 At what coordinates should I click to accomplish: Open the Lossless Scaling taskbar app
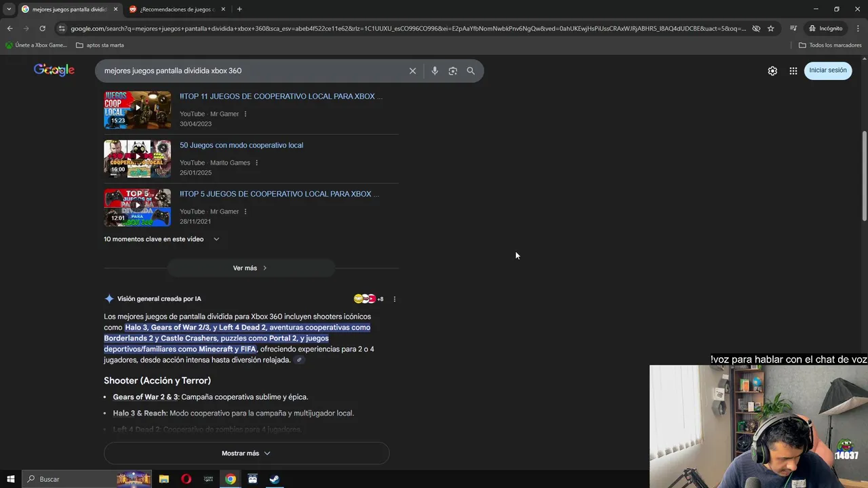(208, 479)
